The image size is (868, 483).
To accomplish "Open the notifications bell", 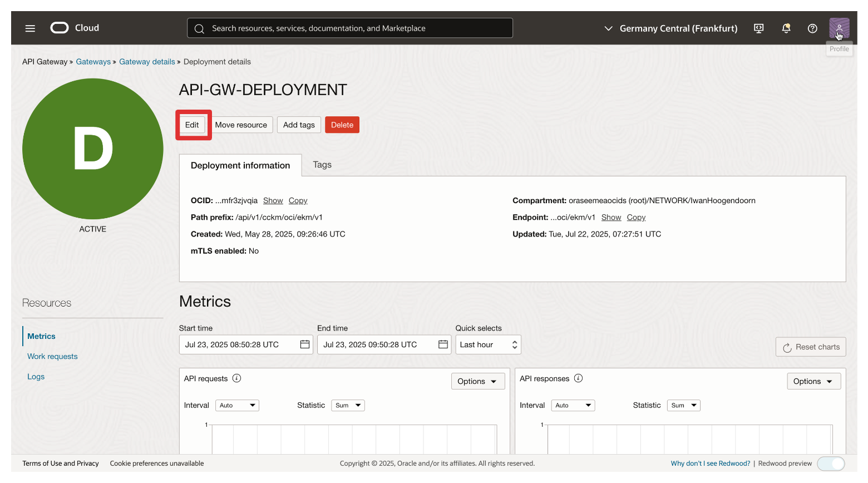I will coord(786,28).
